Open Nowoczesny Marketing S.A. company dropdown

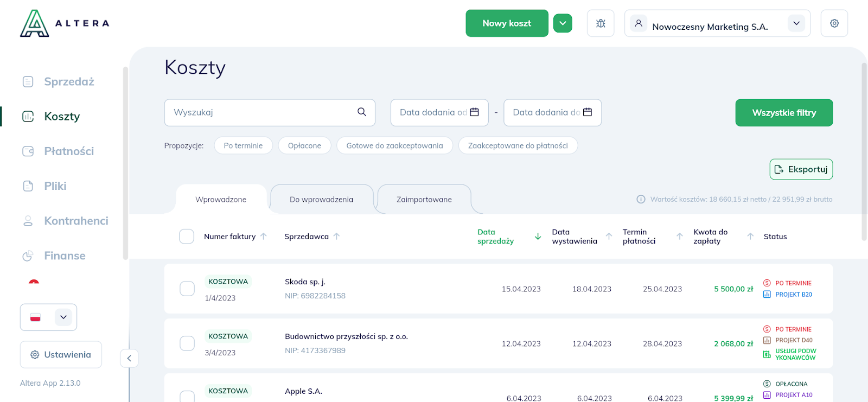point(796,23)
